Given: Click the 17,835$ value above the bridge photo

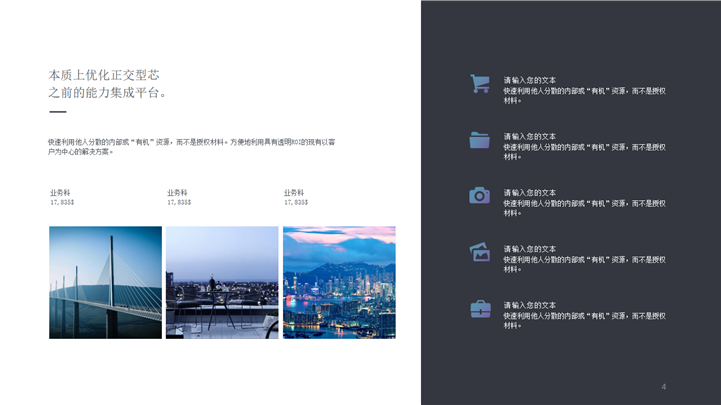Looking at the screenshot, I should coord(62,202).
